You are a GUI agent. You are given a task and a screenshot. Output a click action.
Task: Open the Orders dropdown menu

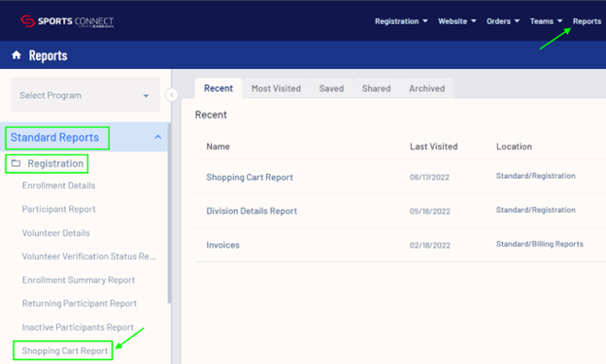503,21
